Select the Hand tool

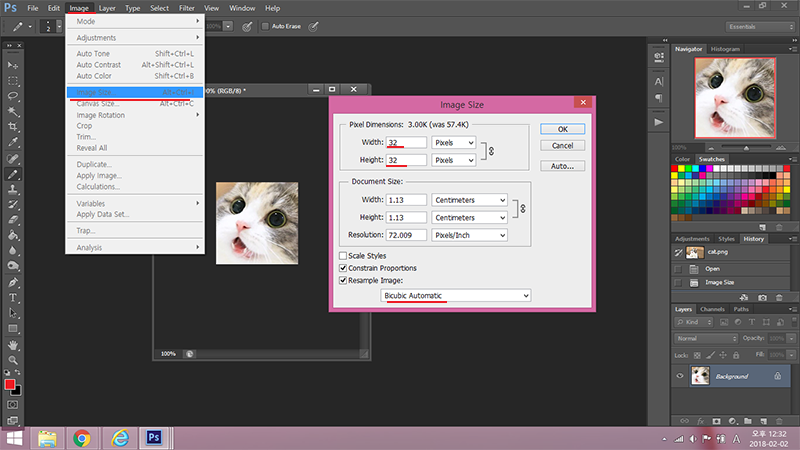click(x=13, y=345)
